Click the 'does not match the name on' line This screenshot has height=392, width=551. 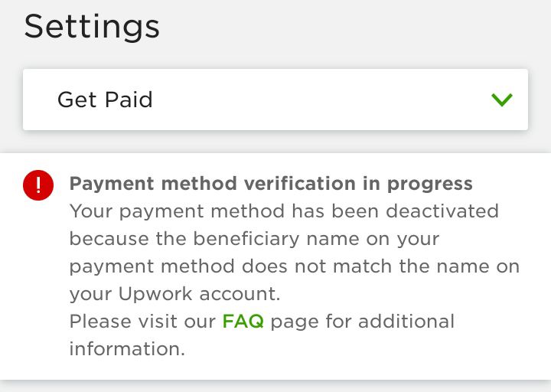click(x=380, y=266)
